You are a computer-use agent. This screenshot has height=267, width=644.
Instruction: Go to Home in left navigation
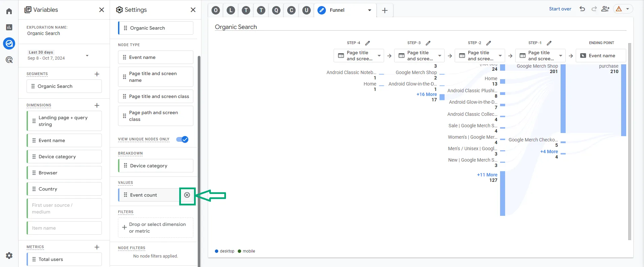pos(9,11)
